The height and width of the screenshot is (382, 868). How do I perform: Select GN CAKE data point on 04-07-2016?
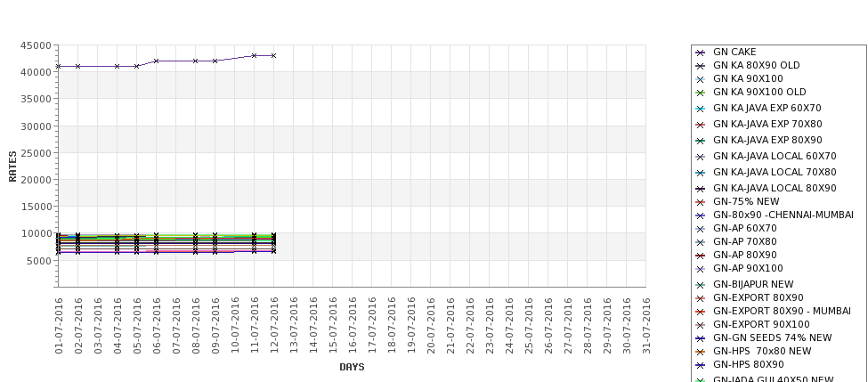117,67
